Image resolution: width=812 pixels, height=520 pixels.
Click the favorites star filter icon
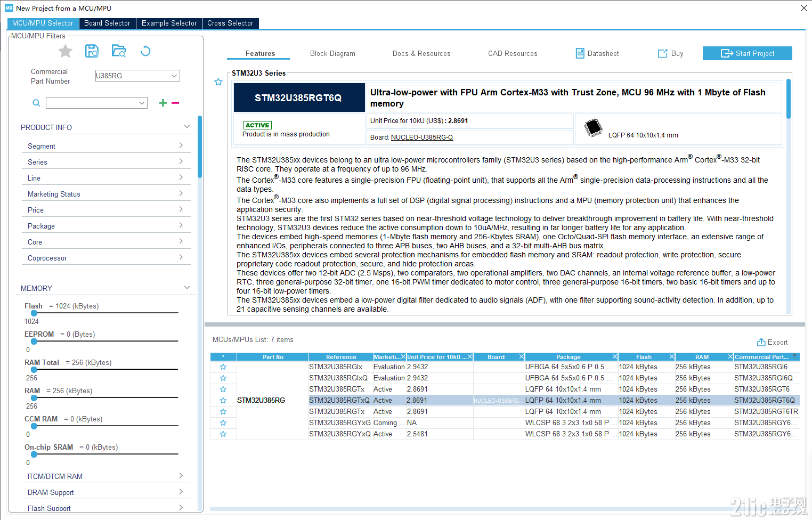(x=66, y=51)
